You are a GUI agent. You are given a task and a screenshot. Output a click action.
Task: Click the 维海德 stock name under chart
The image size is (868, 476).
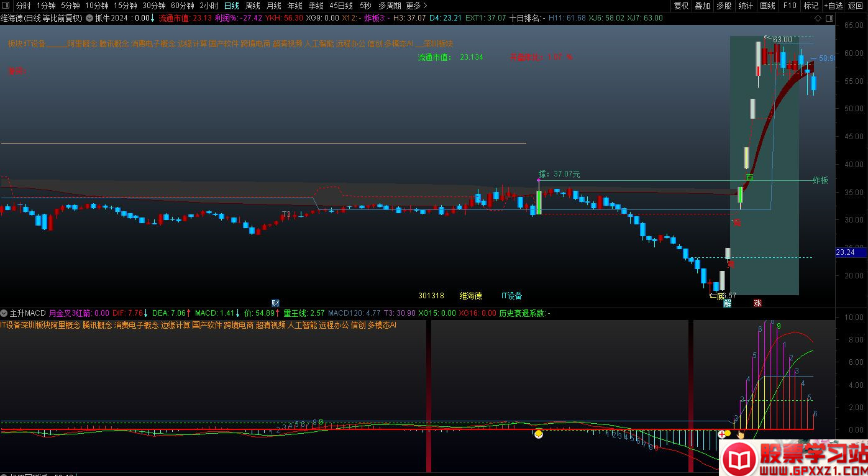pyautogui.click(x=470, y=296)
